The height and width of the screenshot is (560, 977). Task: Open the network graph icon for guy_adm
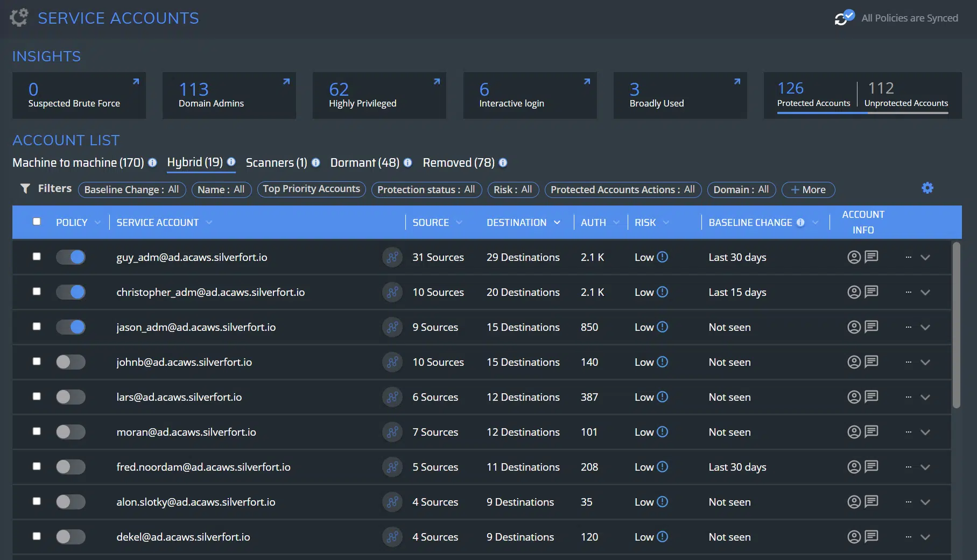[392, 257]
